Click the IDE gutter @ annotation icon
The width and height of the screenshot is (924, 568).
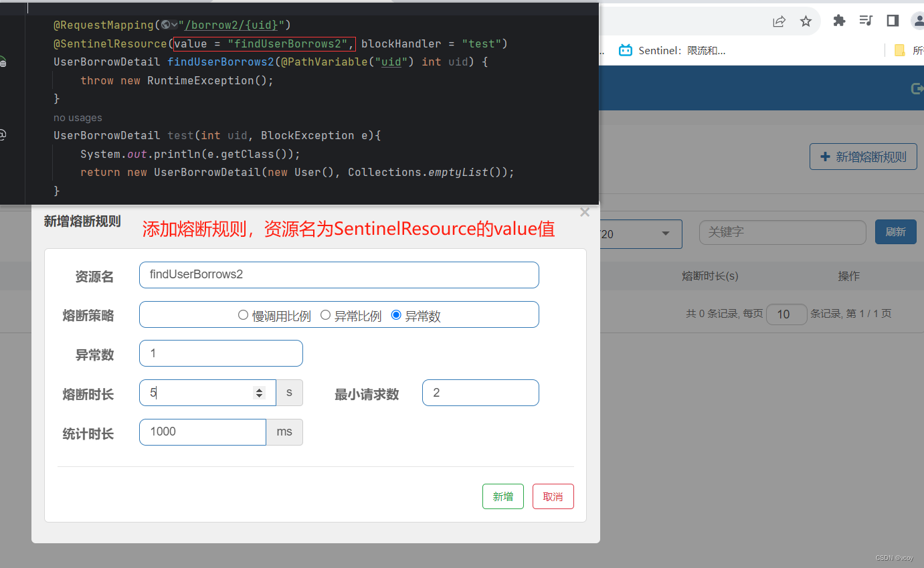[x=3, y=135]
